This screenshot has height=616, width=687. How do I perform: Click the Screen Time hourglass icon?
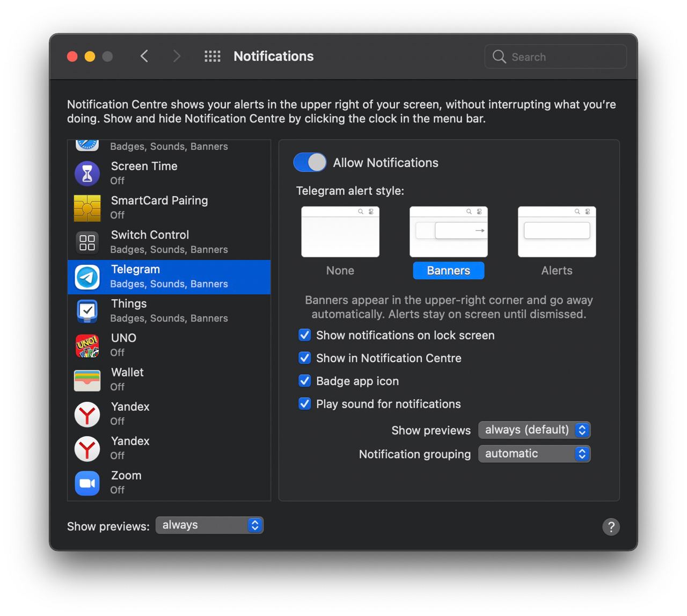pos(87,173)
